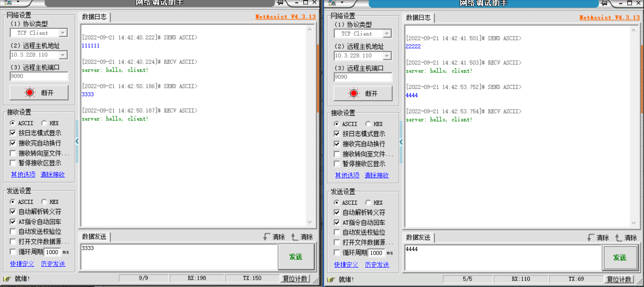Image resolution: width=644 pixels, height=287 pixels.
Task: Click the send text box containing 3333
Action: pyautogui.click(x=179, y=257)
